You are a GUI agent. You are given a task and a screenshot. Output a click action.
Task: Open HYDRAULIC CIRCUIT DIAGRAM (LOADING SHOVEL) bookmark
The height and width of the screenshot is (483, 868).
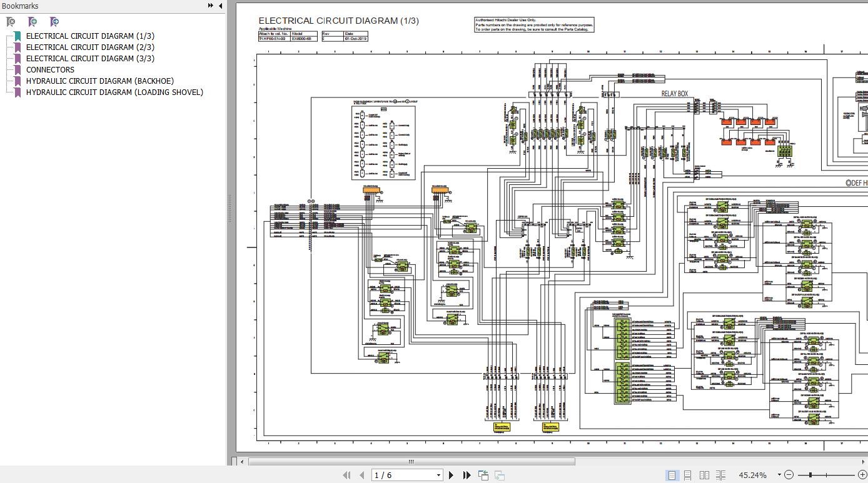114,92
